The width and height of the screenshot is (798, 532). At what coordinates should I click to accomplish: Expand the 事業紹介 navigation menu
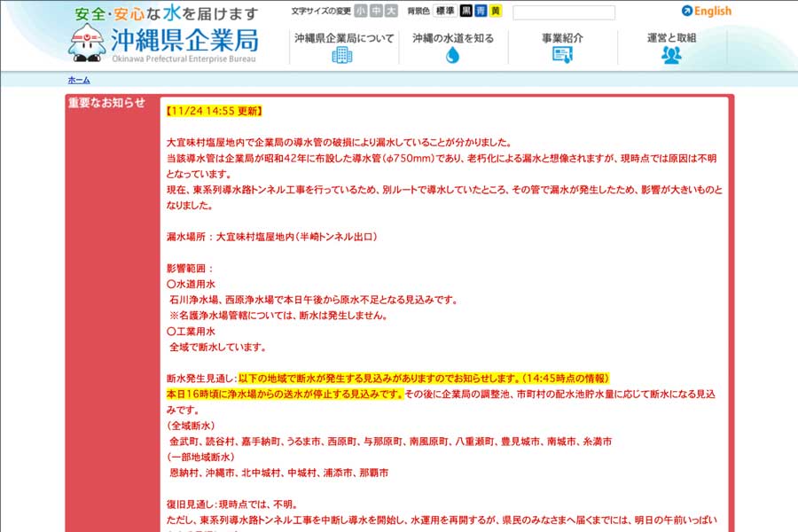point(561,37)
